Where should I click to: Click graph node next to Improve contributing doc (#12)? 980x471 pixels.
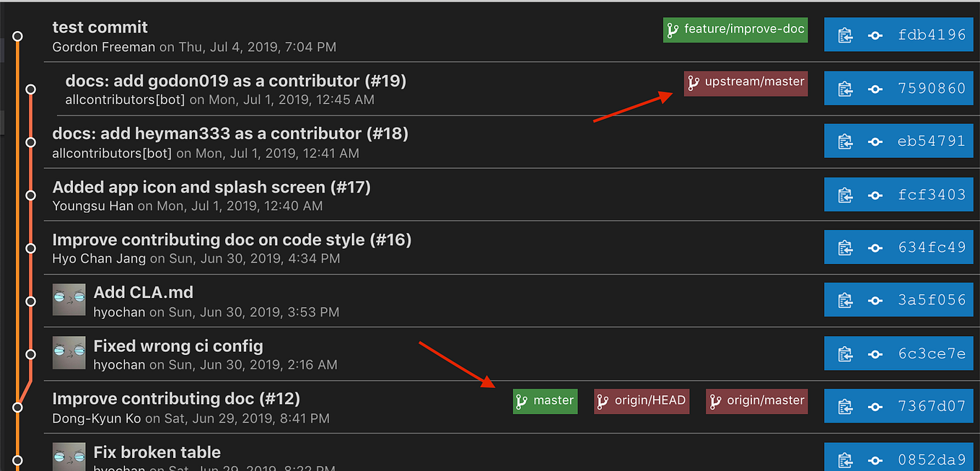tap(17, 405)
